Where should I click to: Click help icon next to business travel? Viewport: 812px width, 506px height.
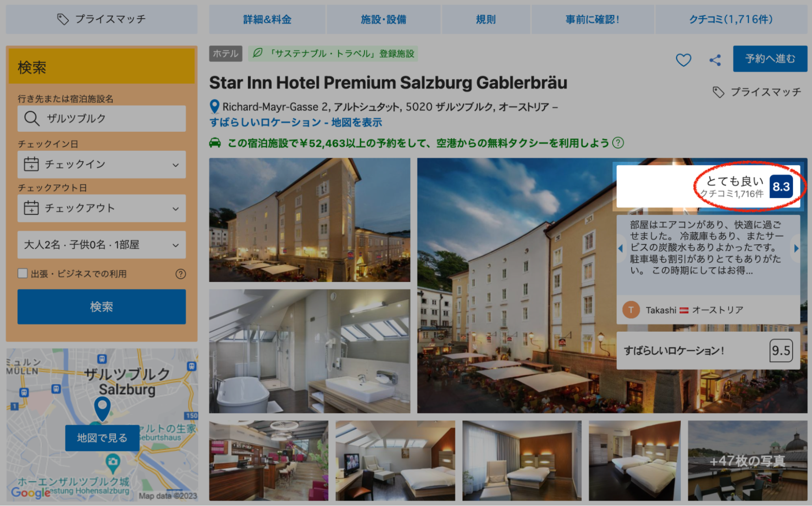point(181,274)
